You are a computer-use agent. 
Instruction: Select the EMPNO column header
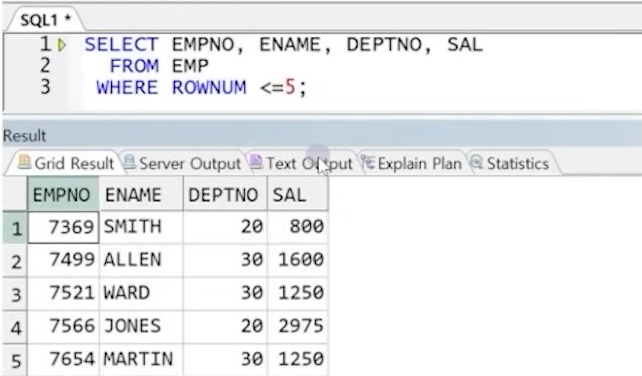(x=63, y=194)
